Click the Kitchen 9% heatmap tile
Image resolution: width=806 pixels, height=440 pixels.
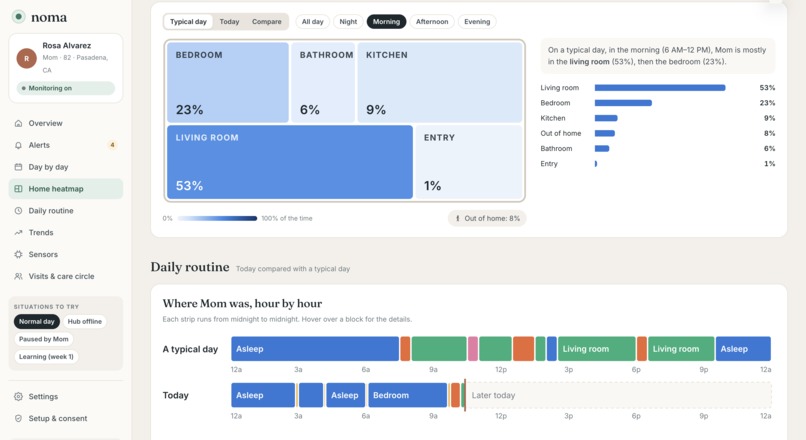[440, 82]
